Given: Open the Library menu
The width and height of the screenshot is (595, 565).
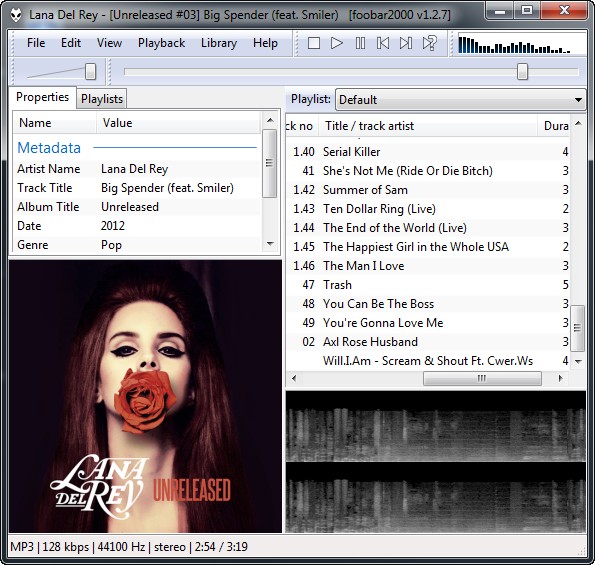Looking at the screenshot, I should pos(219,43).
